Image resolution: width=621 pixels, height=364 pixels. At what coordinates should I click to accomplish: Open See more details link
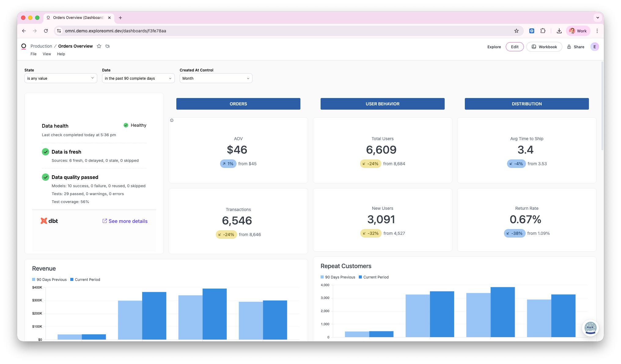(125, 221)
